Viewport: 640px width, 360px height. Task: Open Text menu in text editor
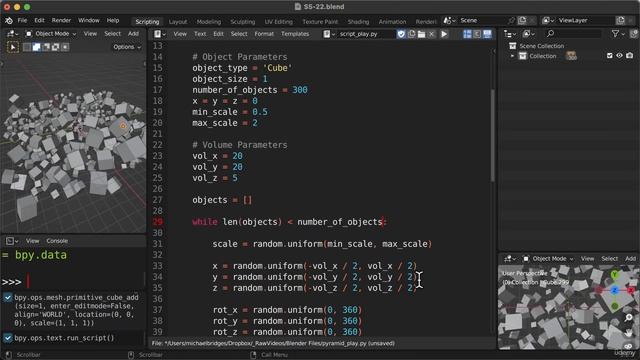point(200,34)
